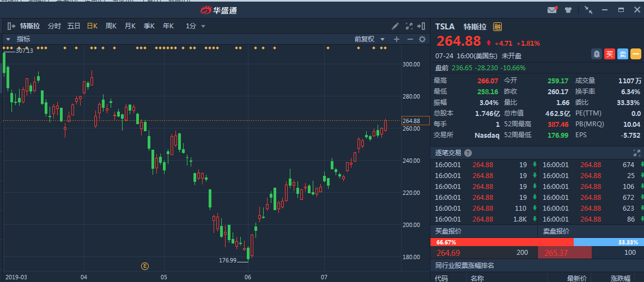Toggle TSLA watchlist with yellow minus button

tap(636, 54)
